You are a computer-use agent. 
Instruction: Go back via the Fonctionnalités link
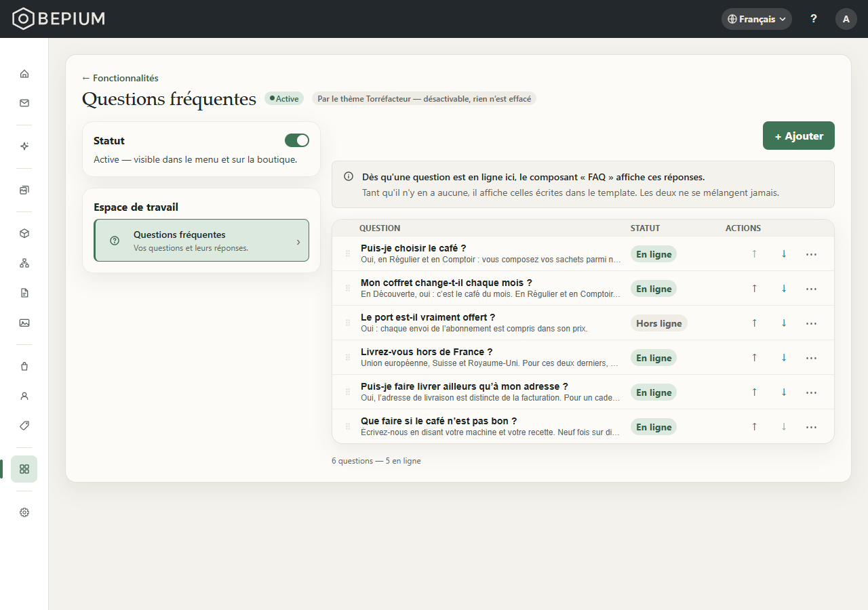point(120,78)
